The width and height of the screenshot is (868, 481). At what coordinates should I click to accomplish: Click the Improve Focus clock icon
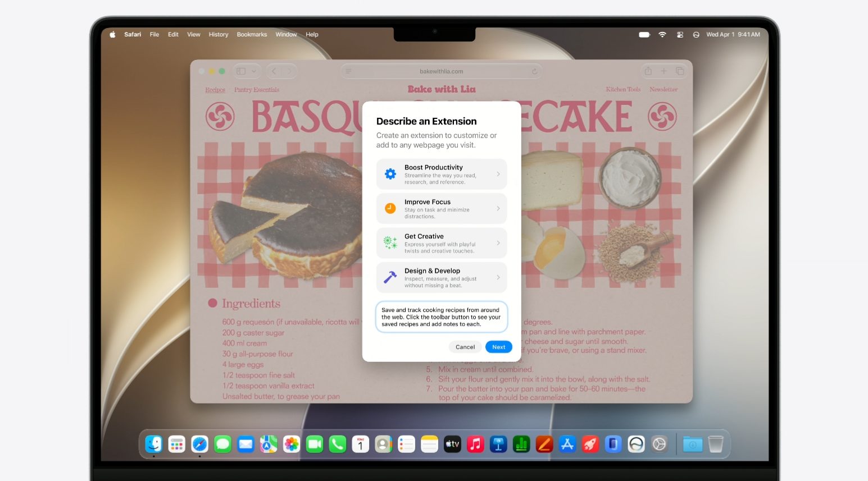point(390,208)
